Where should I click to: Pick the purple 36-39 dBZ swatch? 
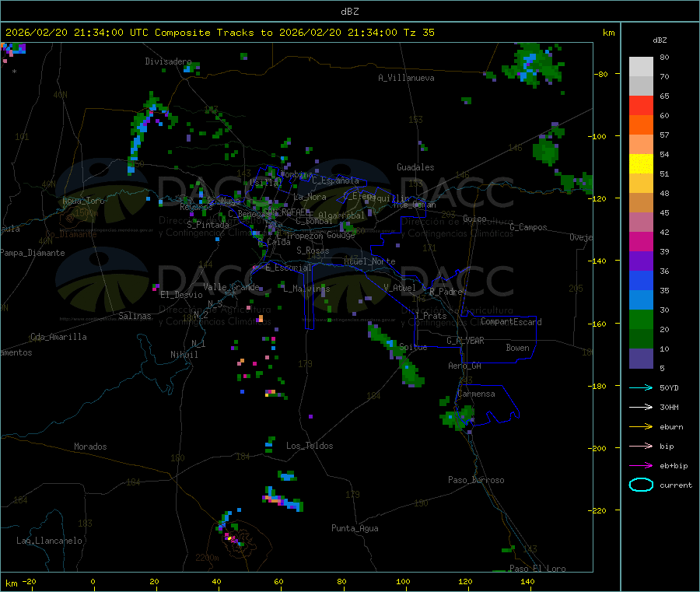click(641, 261)
